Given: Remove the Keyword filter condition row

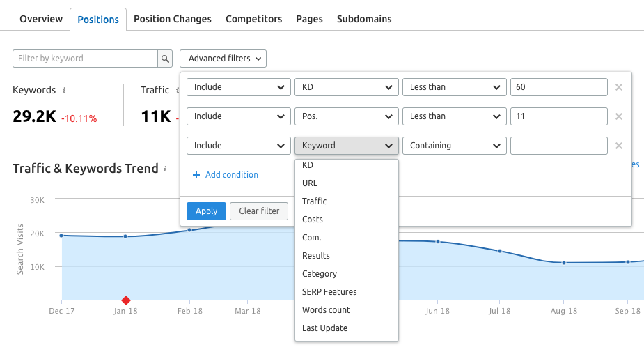Looking at the screenshot, I should click(618, 146).
